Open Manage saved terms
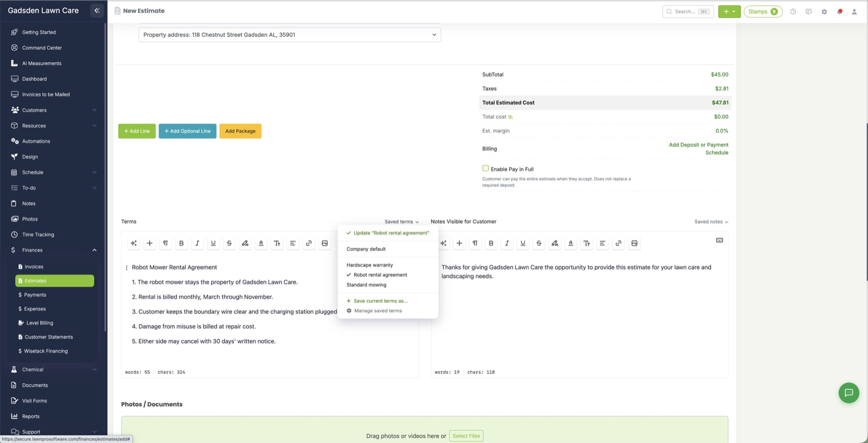 [374, 311]
